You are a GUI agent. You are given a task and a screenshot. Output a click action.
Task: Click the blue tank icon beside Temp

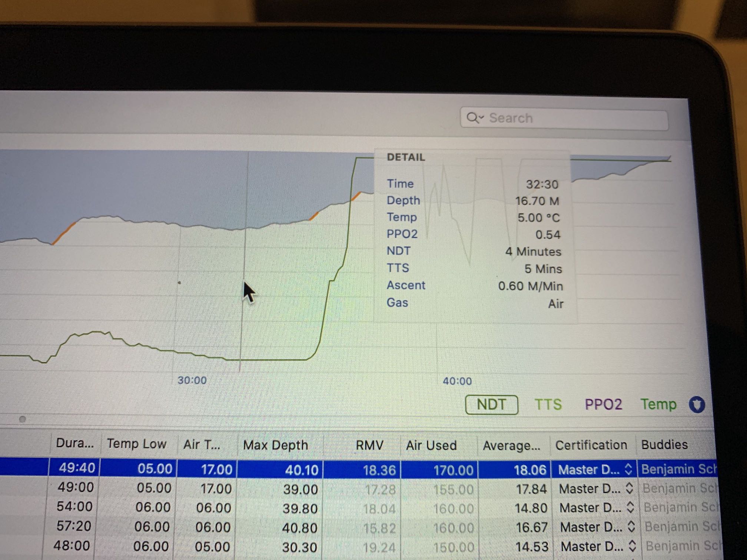(697, 404)
